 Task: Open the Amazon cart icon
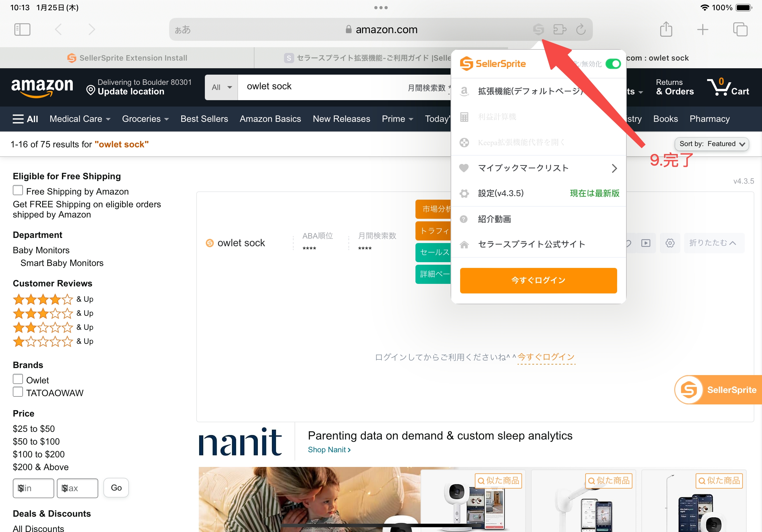[x=728, y=87]
